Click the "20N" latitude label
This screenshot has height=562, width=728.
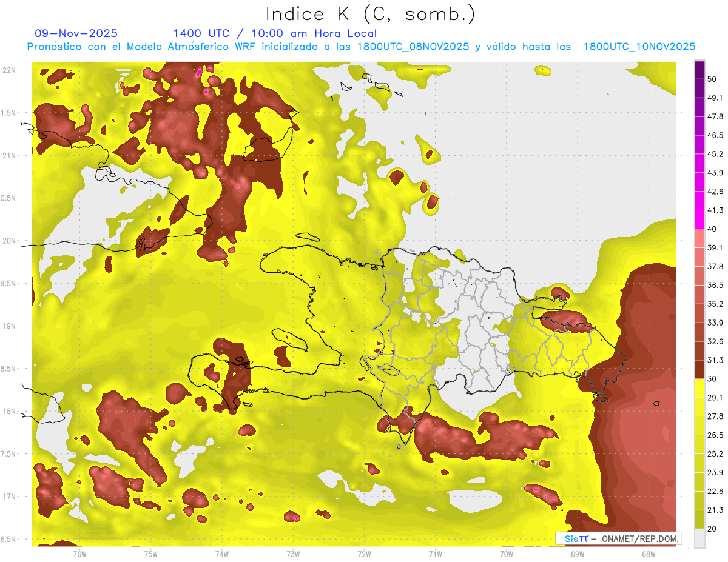click(x=9, y=241)
